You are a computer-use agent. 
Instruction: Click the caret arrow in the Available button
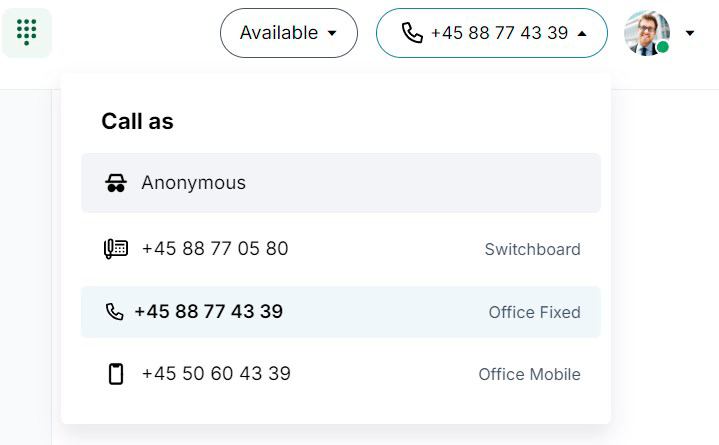[332, 33]
